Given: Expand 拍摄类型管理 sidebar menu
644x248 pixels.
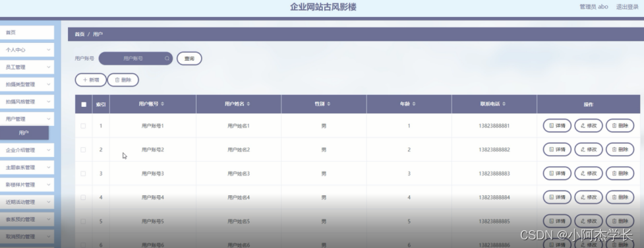Looking at the screenshot, I should point(27,84).
